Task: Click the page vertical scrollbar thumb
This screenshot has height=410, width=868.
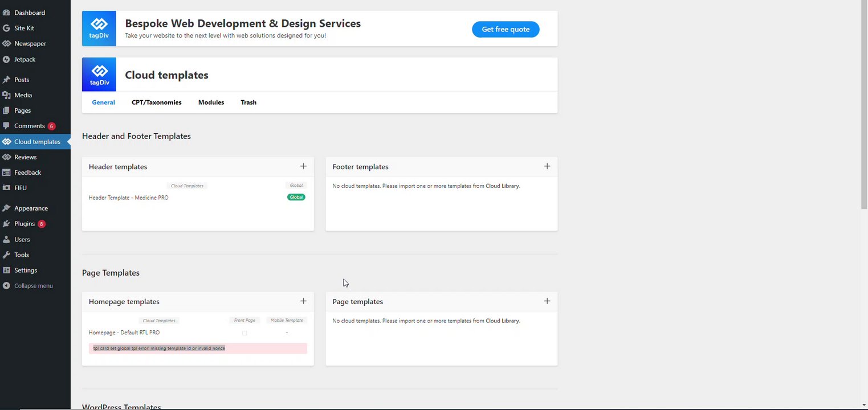Action: [x=863, y=104]
